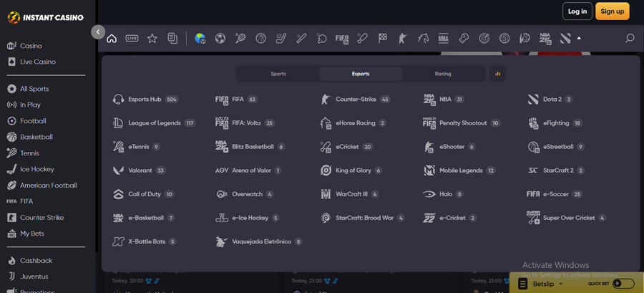This screenshot has width=644, height=293.
Task: Click the statistics bar-chart icon
Action: coord(498,74)
